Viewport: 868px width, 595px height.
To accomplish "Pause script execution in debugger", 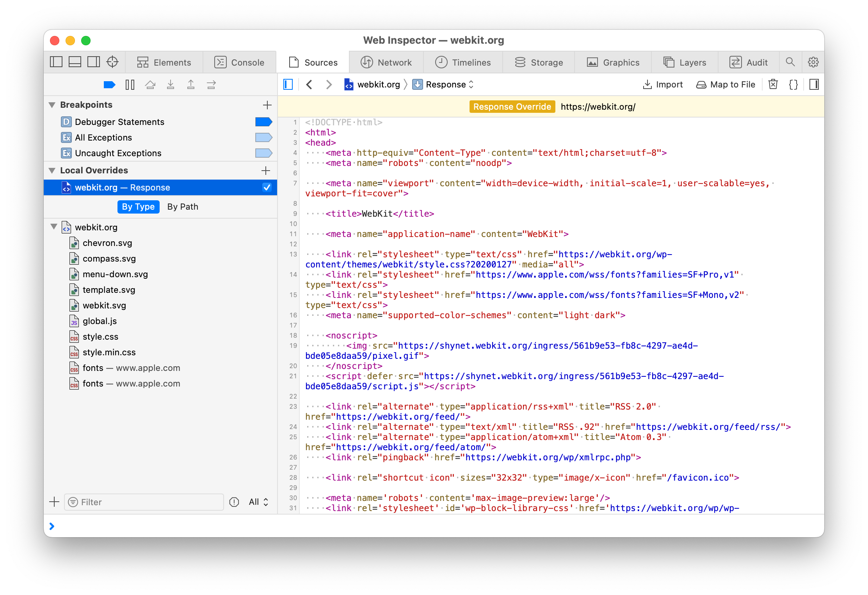I will click(x=130, y=85).
